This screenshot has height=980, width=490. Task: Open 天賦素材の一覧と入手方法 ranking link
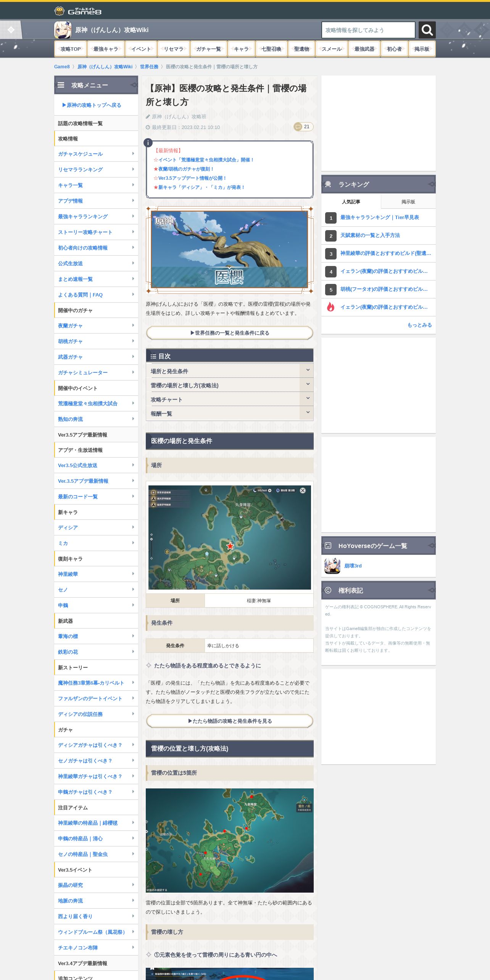[x=370, y=235]
